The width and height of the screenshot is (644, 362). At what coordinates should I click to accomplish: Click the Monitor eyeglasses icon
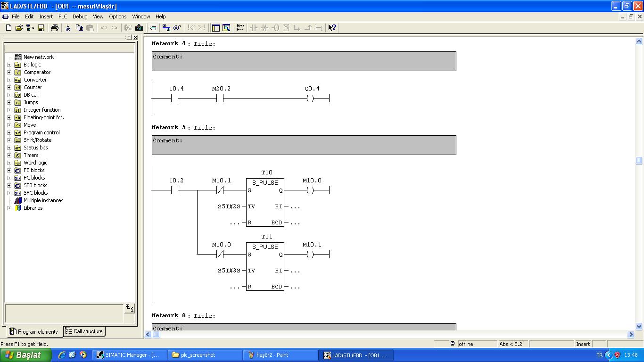[x=177, y=28]
